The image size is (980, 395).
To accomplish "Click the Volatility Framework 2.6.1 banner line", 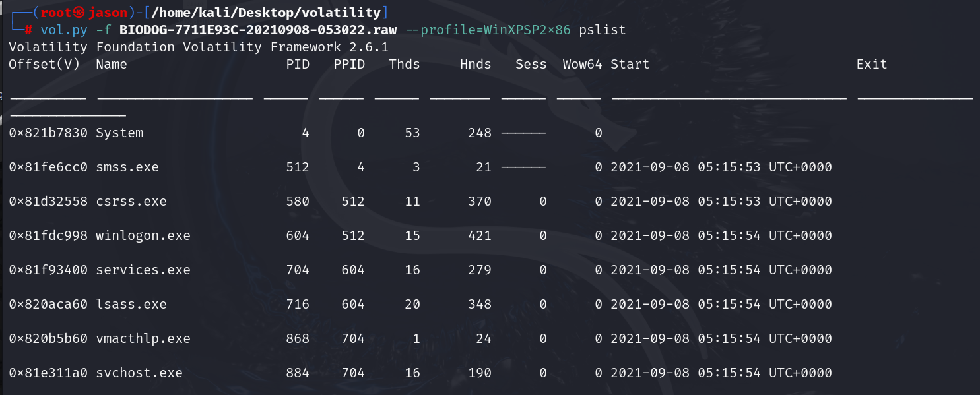I will [199, 47].
